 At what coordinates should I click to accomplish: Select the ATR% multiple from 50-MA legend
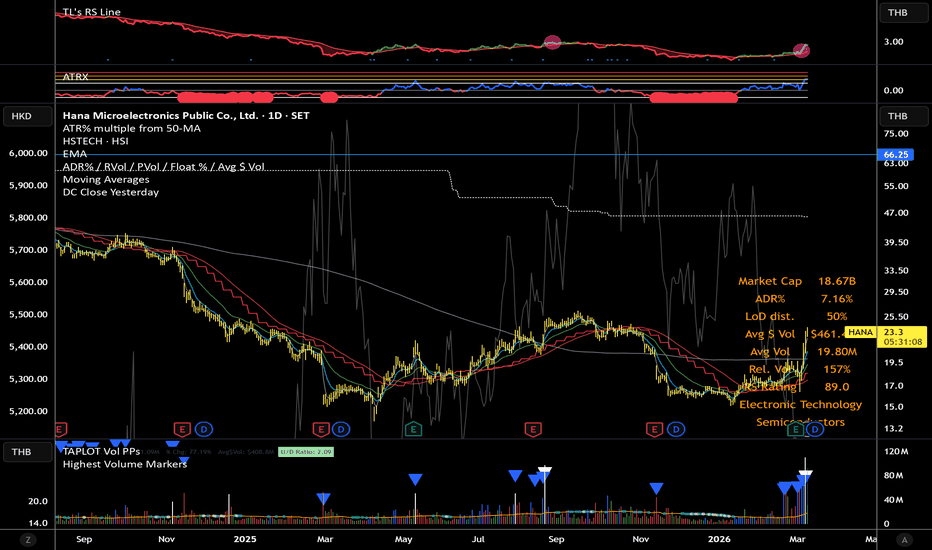click(132, 128)
